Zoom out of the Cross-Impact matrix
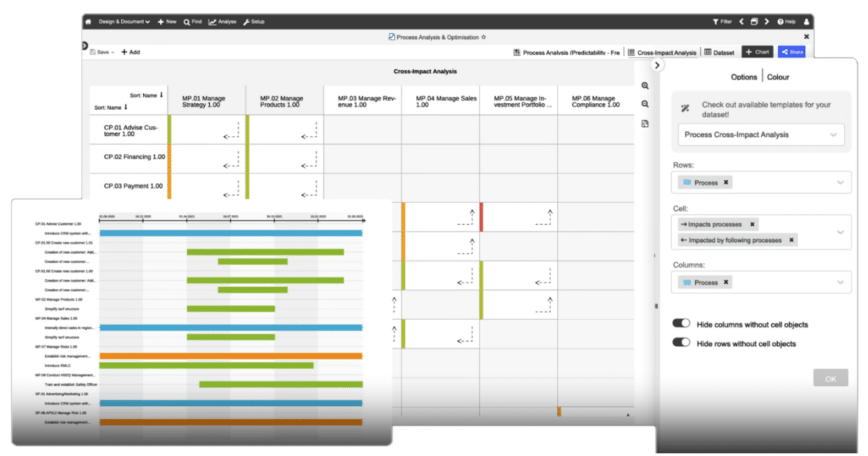This screenshot has height=456, width=868. click(x=644, y=104)
